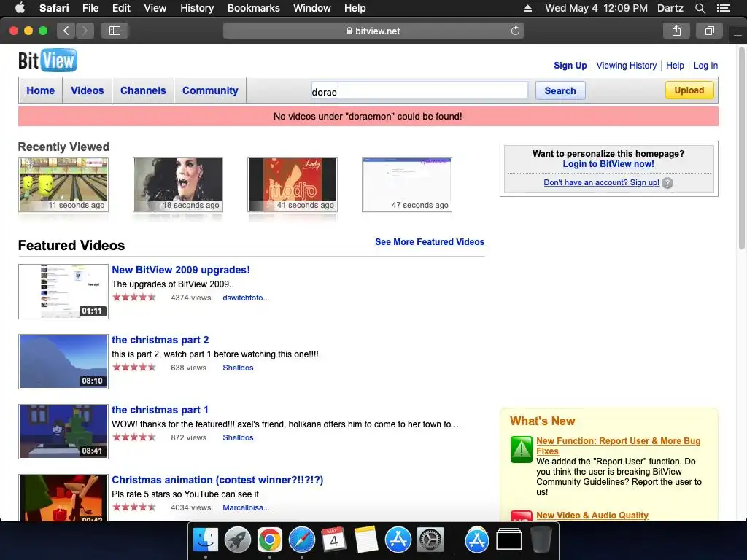
Task: Open the Help link at top right
Action: click(x=675, y=66)
